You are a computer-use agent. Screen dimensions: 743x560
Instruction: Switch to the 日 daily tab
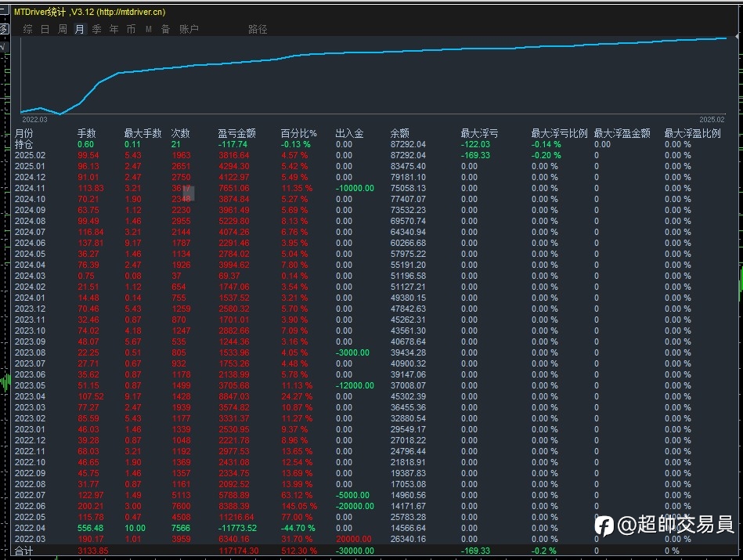(45, 30)
